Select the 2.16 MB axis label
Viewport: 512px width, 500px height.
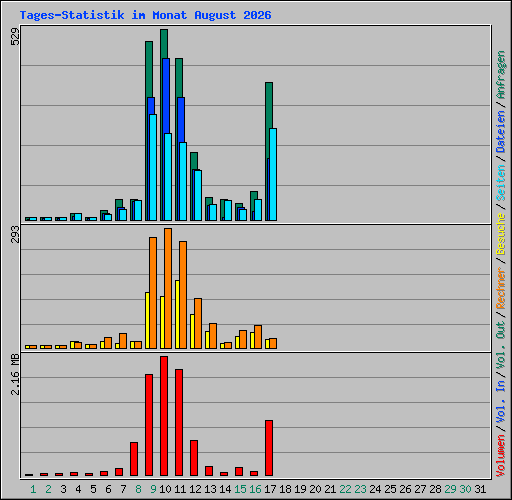[15, 374]
